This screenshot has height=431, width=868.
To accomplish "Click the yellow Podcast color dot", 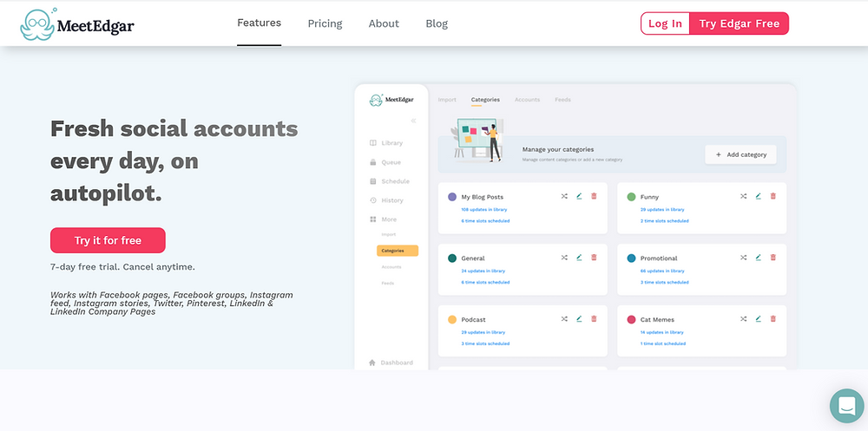I will (x=452, y=320).
